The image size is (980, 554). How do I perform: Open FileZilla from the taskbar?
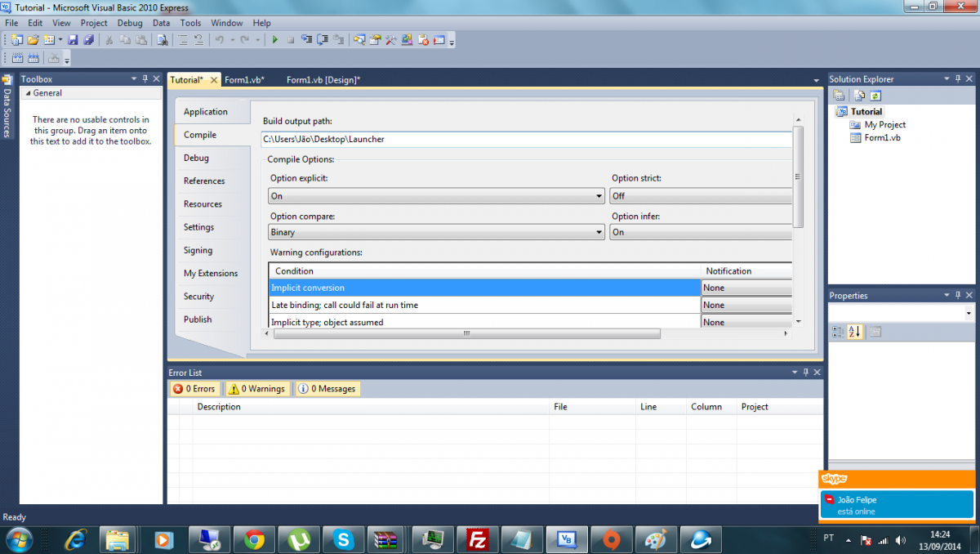[476, 539]
